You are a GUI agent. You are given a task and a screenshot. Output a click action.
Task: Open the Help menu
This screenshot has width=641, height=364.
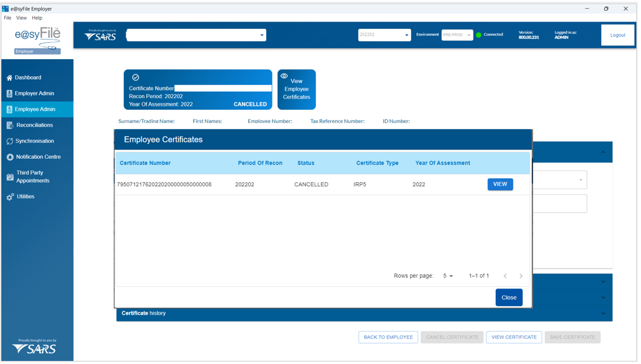coord(37,18)
